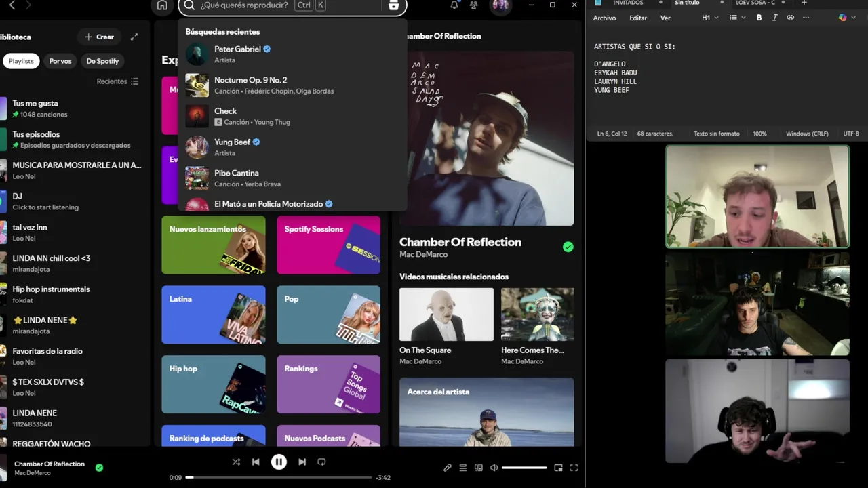Open Editar menu in Notepad
Screen dimensions: 868x488
(x=638, y=18)
